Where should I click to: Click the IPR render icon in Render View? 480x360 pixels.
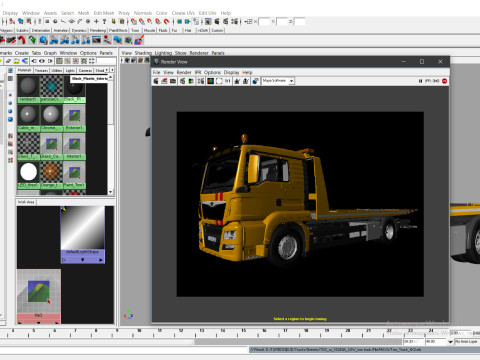pos(183,81)
